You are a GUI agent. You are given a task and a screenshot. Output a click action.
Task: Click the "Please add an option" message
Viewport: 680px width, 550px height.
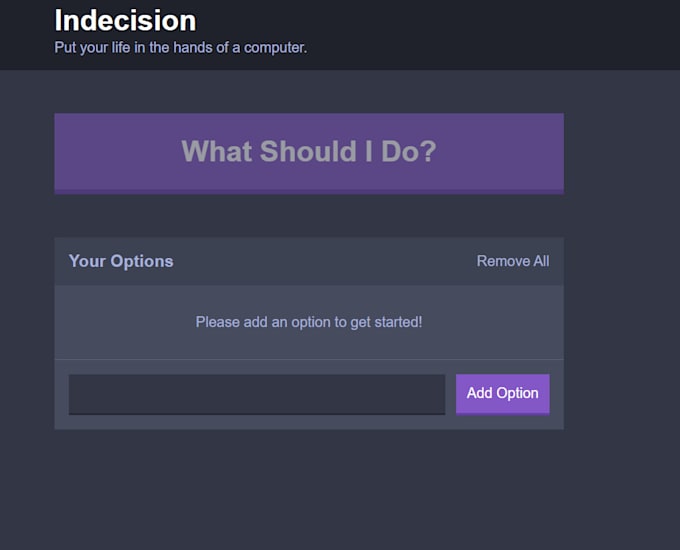308,322
